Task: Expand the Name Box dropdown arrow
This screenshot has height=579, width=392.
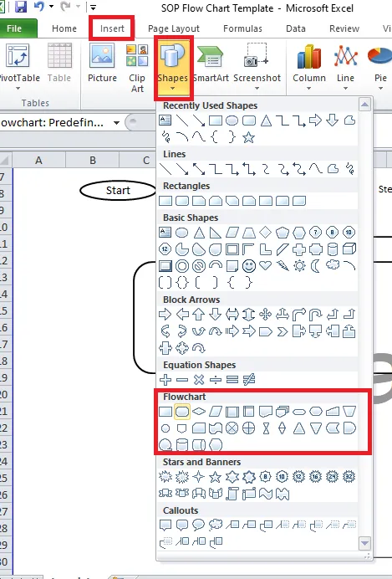Action: click(x=116, y=123)
